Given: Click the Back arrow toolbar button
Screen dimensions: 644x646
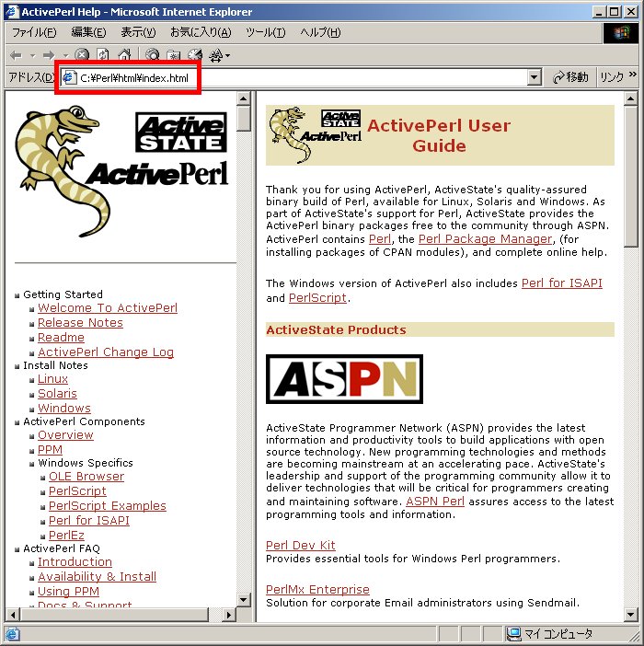Looking at the screenshot, I should tap(16, 55).
